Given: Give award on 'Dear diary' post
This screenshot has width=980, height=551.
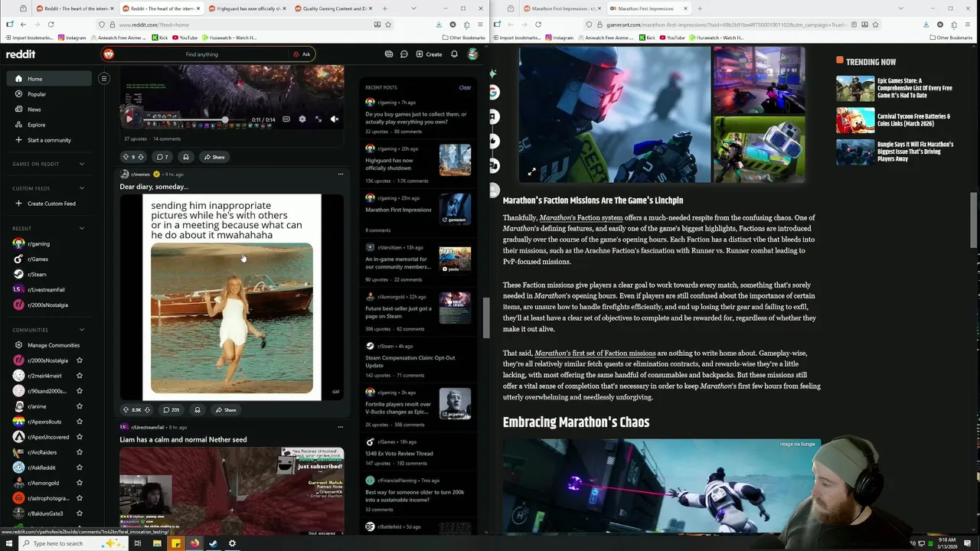Looking at the screenshot, I should (198, 410).
